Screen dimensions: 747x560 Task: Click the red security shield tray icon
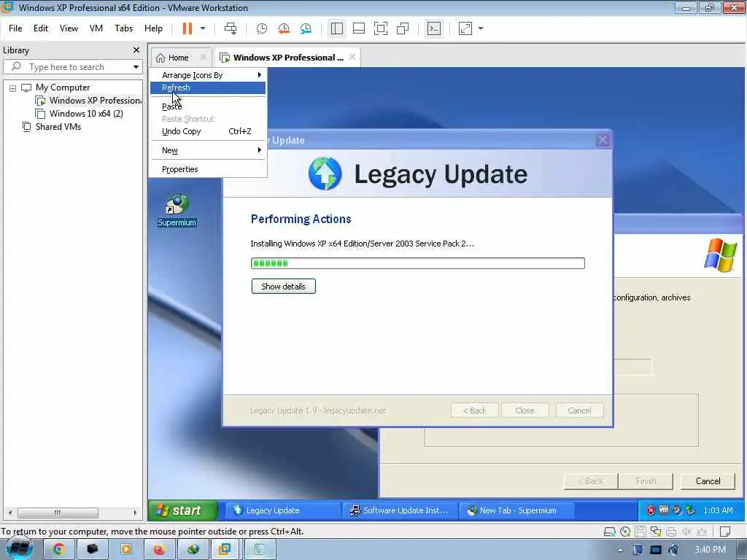651,510
